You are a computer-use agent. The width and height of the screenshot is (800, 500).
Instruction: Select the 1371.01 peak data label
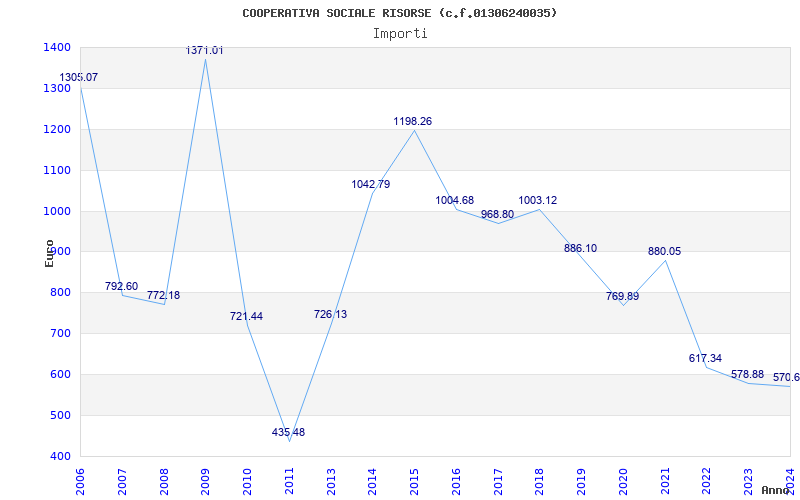click(x=204, y=50)
